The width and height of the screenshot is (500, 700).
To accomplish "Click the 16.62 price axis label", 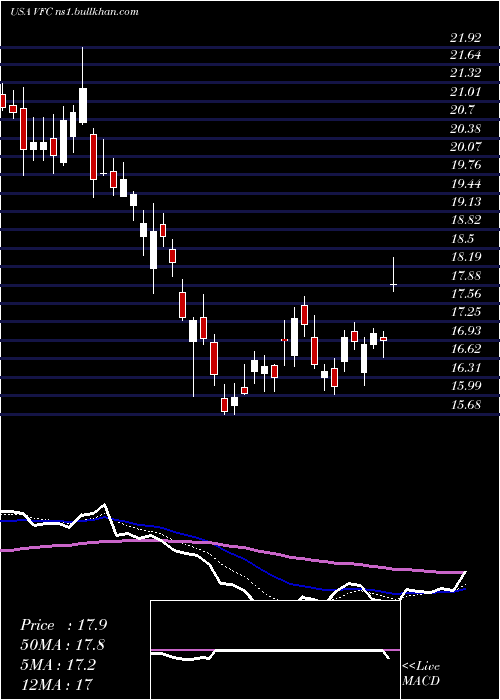I will click(x=465, y=349).
